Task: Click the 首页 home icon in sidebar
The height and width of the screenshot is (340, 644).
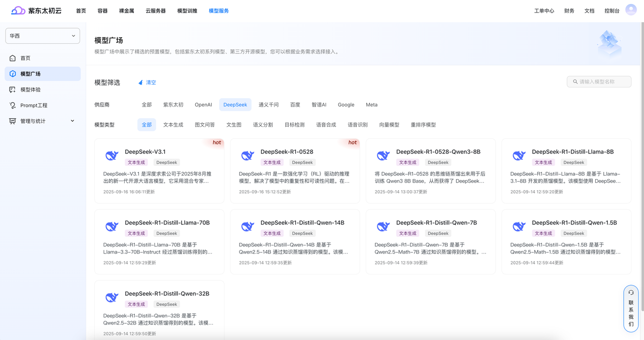Action: (x=13, y=58)
